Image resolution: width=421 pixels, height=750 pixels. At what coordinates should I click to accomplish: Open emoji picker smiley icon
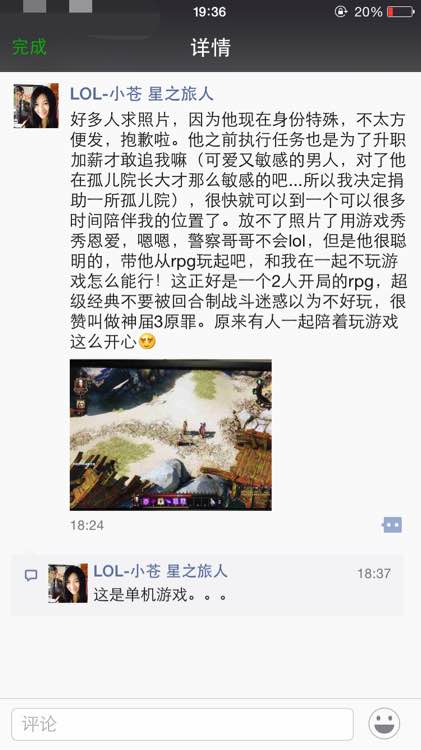pyautogui.click(x=384, y=724)
